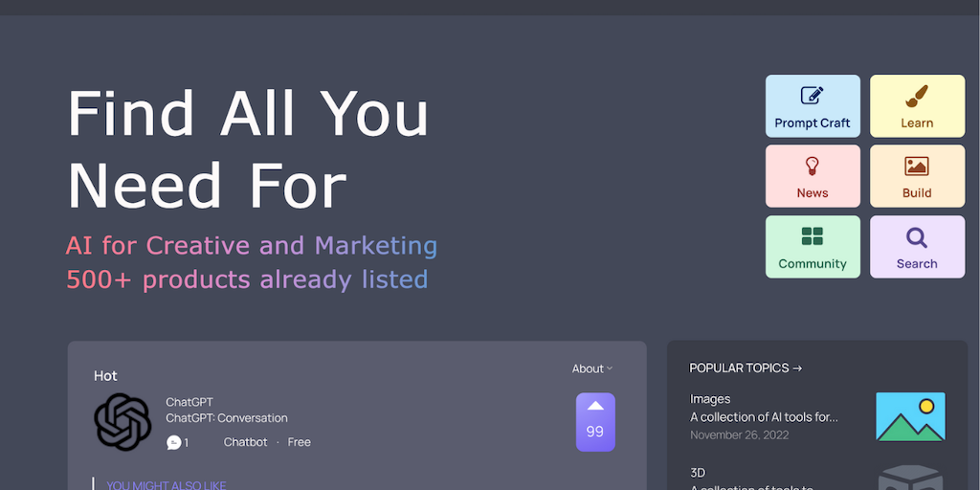980x490 pixels.
Task: Open the ChatGPT product title link
Action: (189, 402)
